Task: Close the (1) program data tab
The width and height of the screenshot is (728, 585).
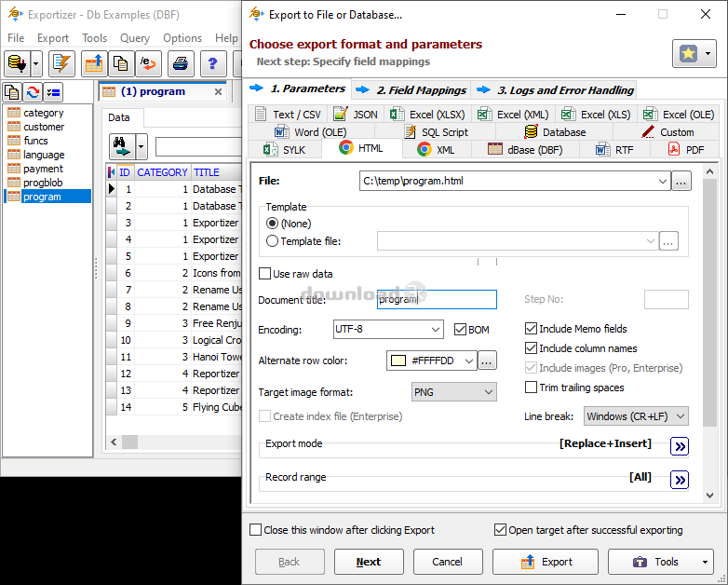Action: 218,92
